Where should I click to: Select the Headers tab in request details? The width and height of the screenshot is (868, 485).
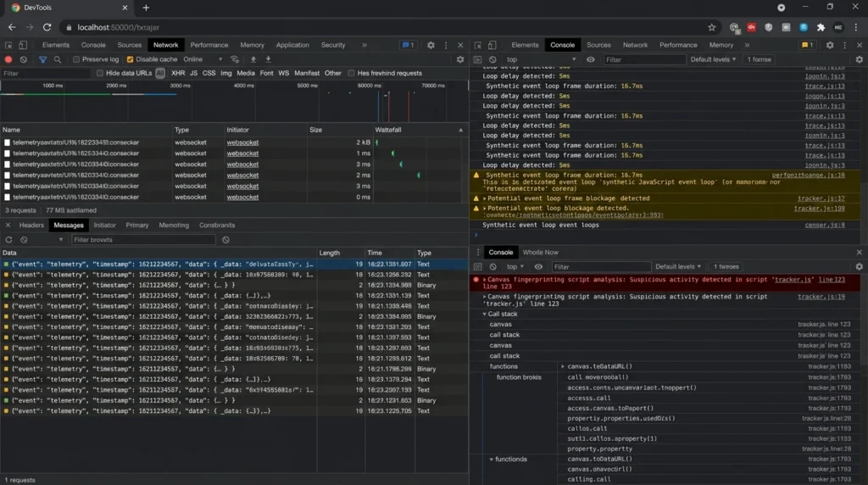31,226
